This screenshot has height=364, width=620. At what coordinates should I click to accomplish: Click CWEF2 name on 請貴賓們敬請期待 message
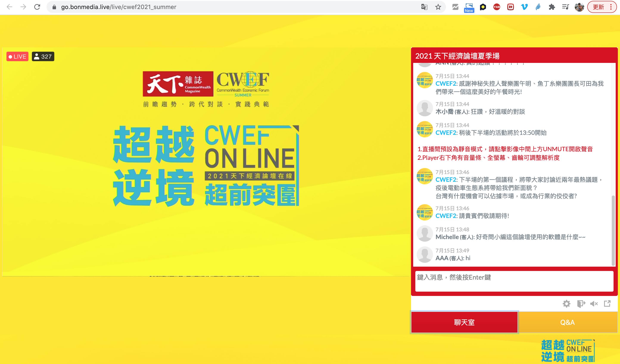(x=446, y=216)
